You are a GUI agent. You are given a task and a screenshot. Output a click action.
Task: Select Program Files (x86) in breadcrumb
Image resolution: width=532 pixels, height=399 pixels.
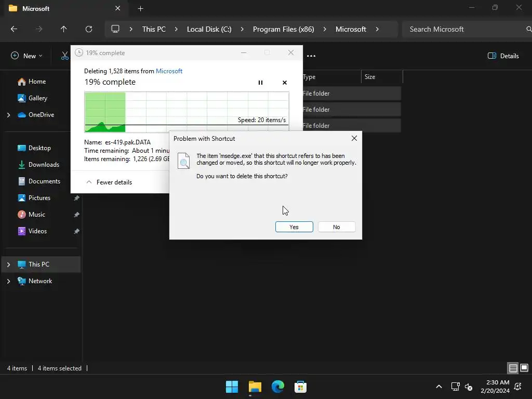pos(283,29)
